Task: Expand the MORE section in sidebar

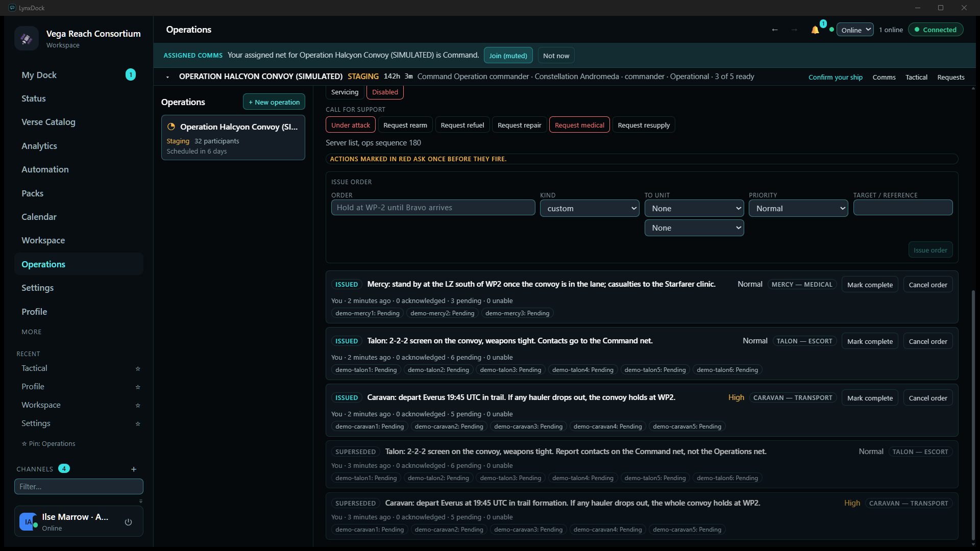Action: (x=32, y=332)
